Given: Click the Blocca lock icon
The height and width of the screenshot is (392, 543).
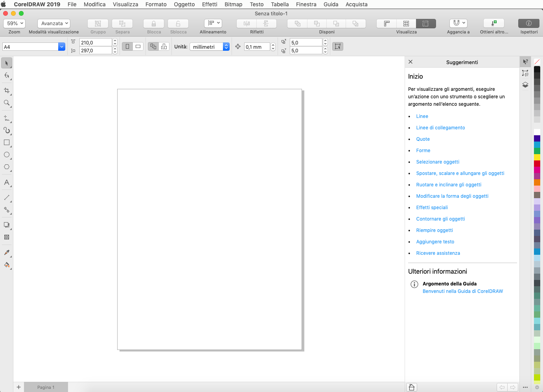Looking at the screenshot, I should click(154, 24).
